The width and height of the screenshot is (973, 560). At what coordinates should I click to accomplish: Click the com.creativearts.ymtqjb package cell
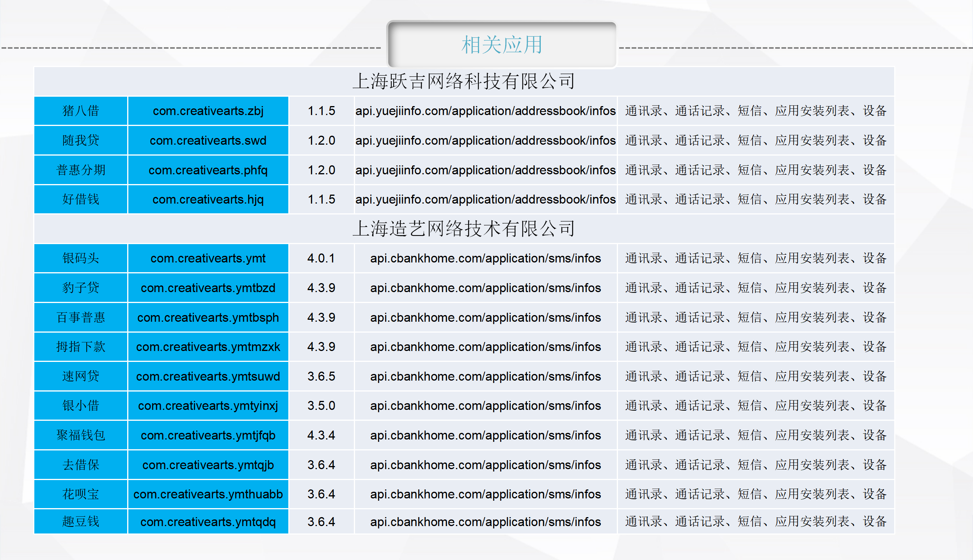pyautogui.click(x=208, y=465)
